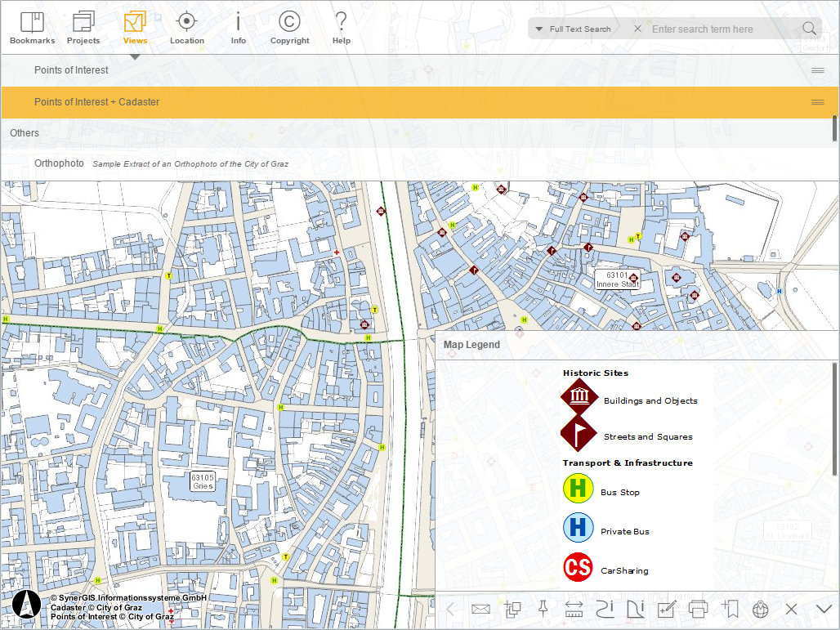This screenshot has height=630, width=840.
Task: Open handle menu for Points of Interest + Cadaster
Action: coord(817,102)
